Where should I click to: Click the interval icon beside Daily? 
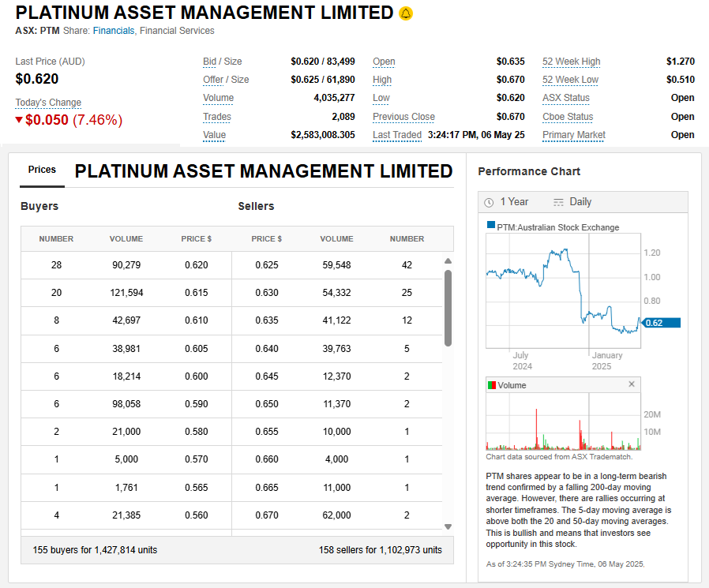[559, 202]
